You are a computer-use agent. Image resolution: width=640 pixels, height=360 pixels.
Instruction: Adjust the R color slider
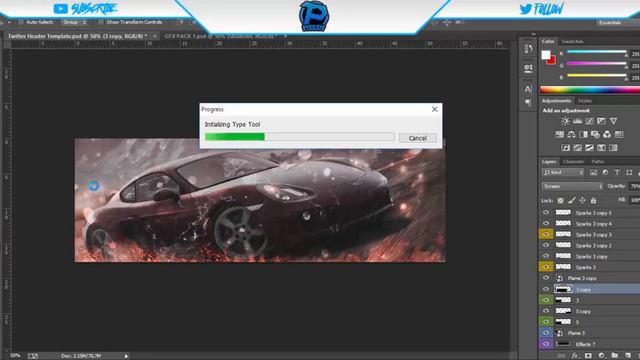[x=597, y=52]
